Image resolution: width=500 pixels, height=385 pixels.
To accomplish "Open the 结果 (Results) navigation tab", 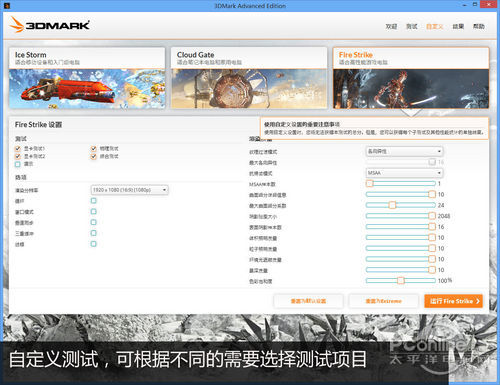I will 458,26.
